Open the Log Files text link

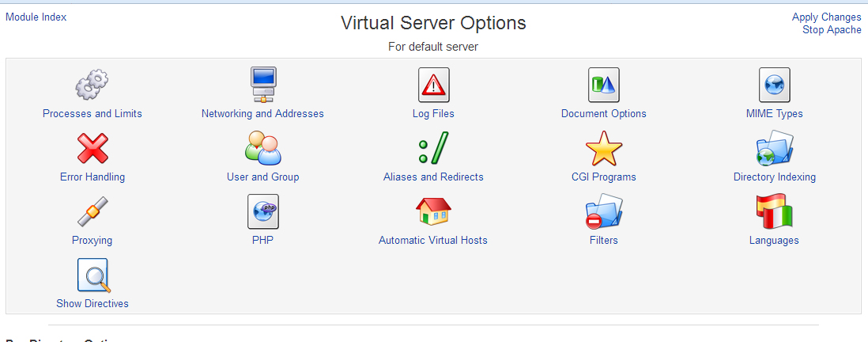[433, 114]
